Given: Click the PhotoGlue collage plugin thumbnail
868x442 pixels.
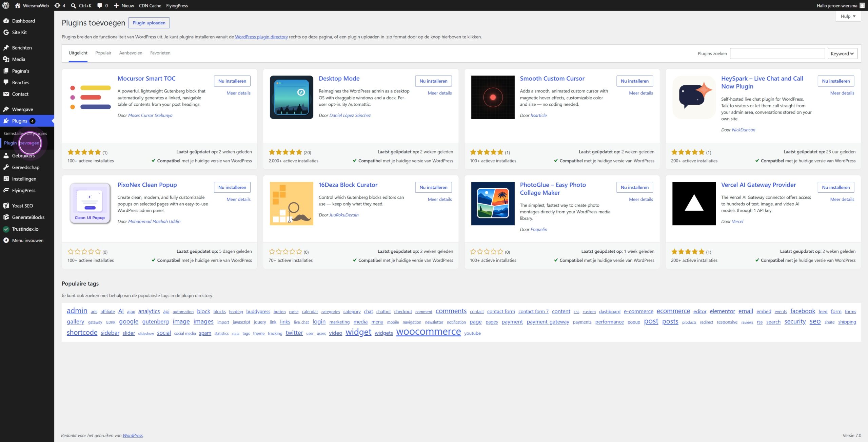Looking at the screenshot, I should pos(493,204).
